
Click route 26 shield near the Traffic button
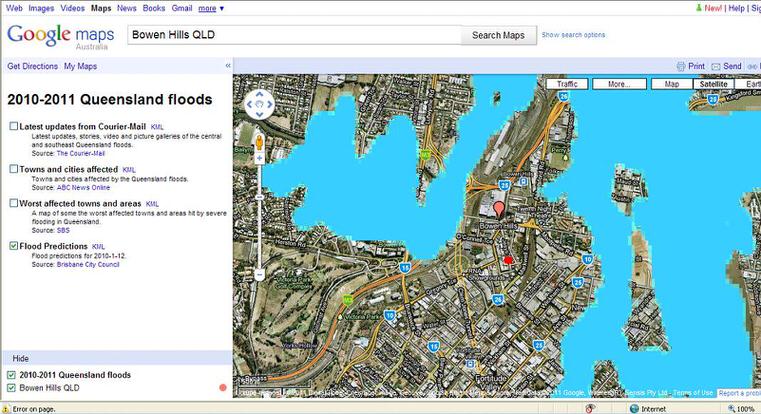click(x=563, y=97)
